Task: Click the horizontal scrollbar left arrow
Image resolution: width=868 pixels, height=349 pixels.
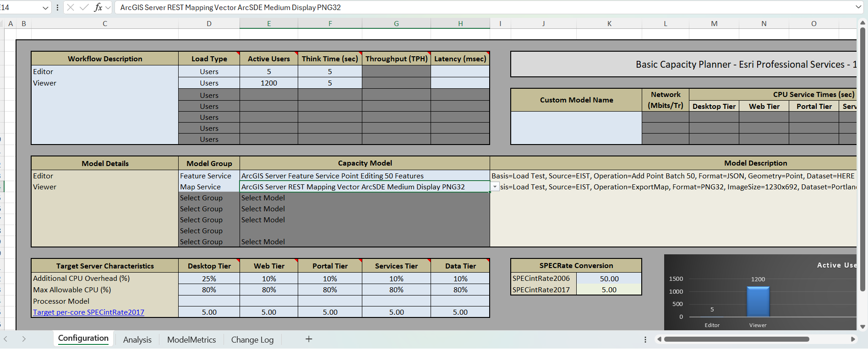Action: pyautogui.click(x=659, y=339)
